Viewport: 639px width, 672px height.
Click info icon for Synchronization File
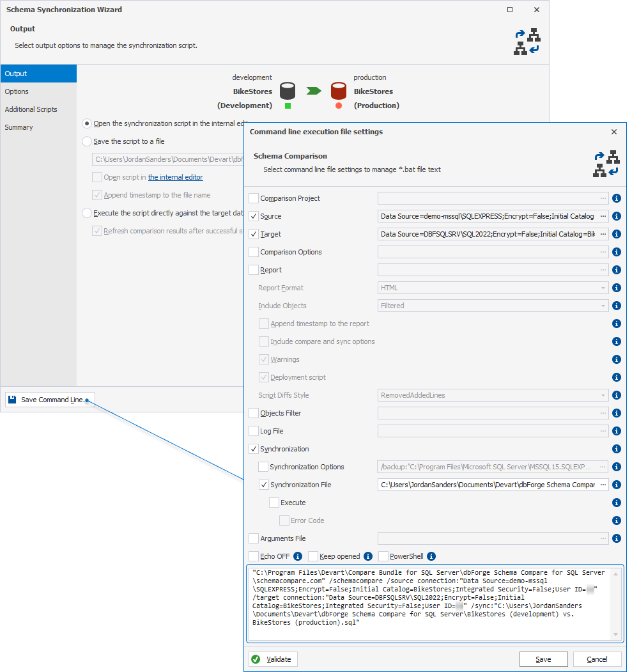616,485
